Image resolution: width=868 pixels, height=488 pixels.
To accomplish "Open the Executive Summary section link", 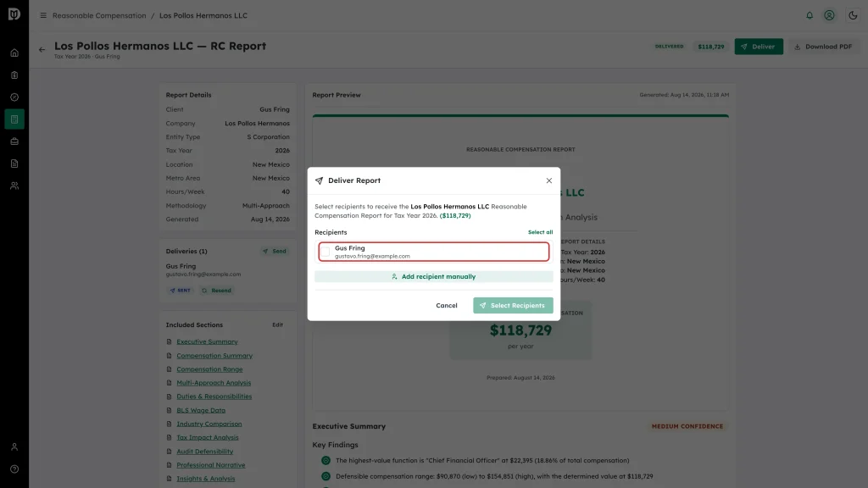I will [207, 342].
